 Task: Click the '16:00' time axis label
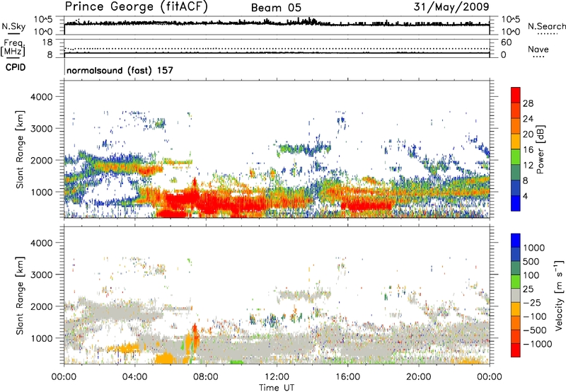[347, 377]
